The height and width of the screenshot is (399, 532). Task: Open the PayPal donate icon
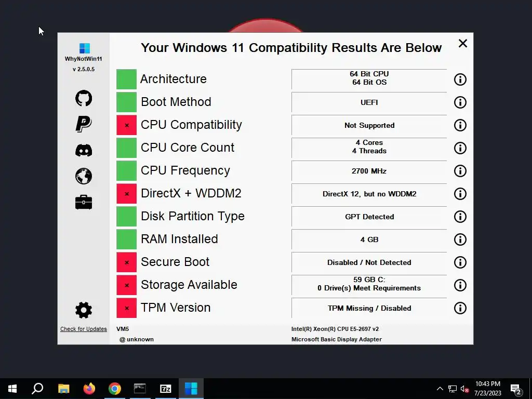tap(84, 124)
